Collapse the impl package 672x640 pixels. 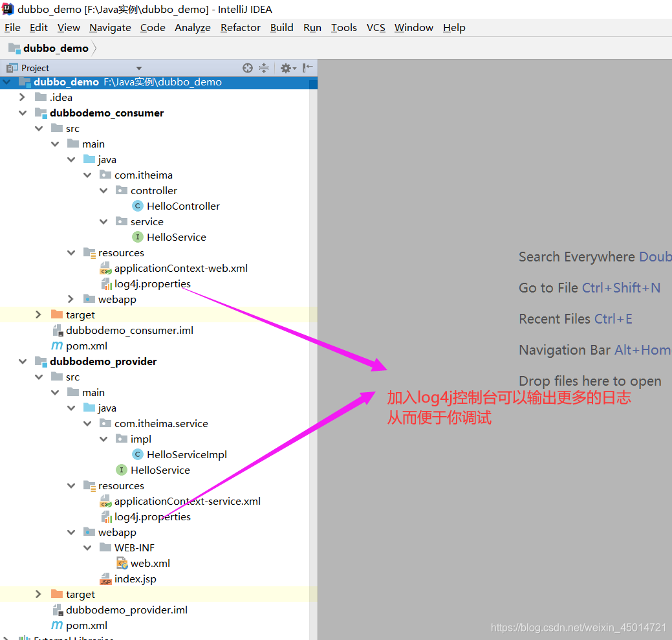click(x=103, y=439)
